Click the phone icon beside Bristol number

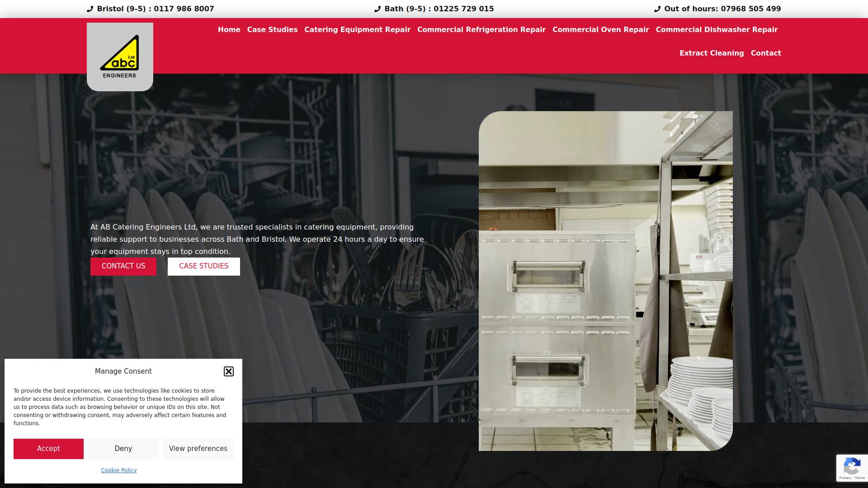(90, 9)
